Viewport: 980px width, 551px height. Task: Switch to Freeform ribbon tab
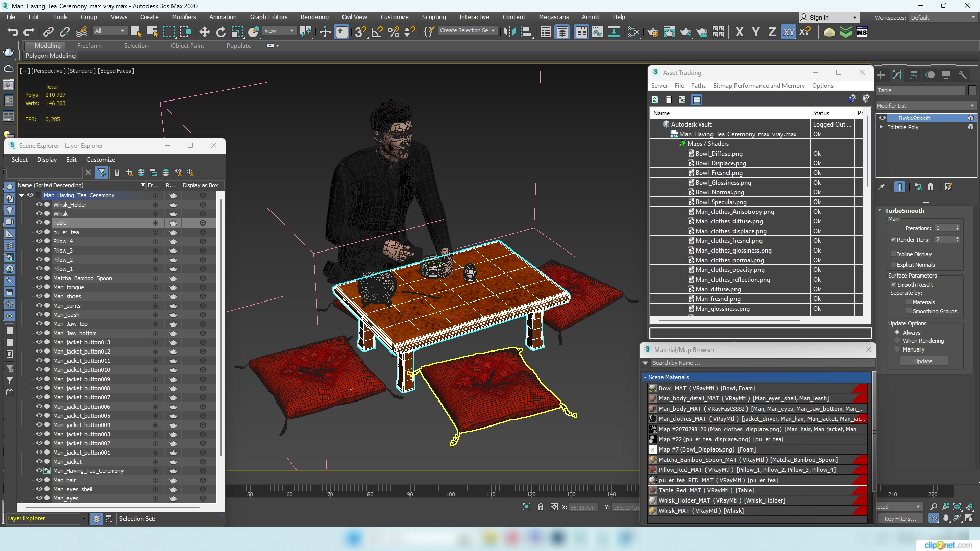(x=89, y=46)
